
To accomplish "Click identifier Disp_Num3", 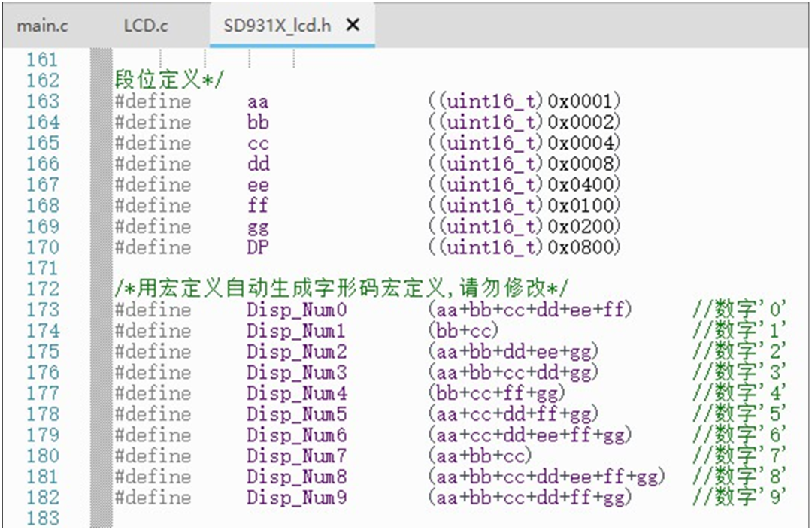I will (297, 373).
